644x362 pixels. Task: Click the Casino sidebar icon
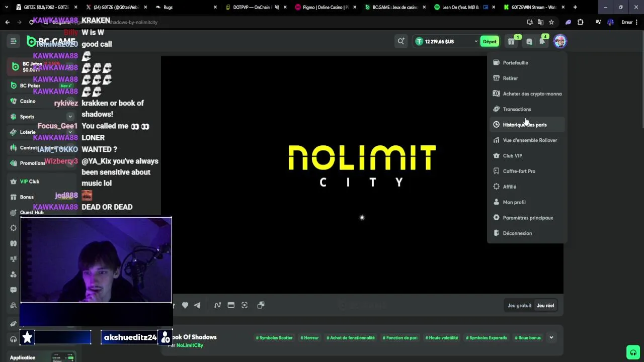pyautogui.click(x=14, y=101)
